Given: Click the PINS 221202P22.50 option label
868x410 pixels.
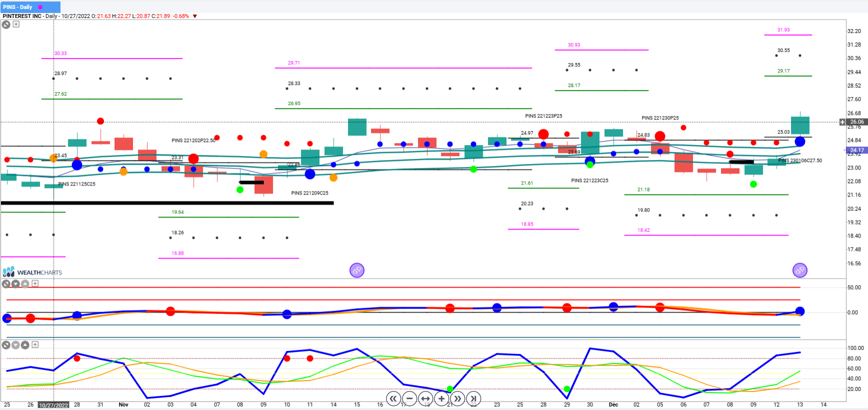Looking at the screenshot, I should point(193,140).
